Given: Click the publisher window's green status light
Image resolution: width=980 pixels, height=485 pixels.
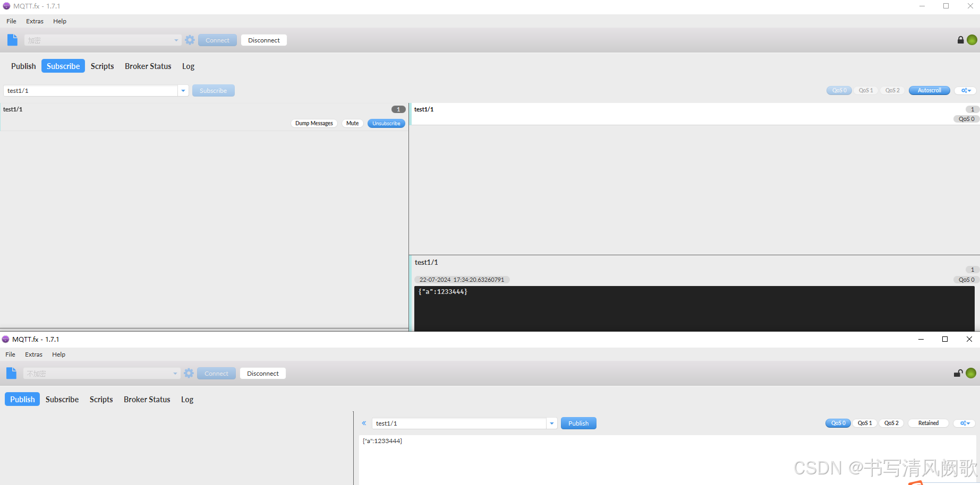Looking at the screenshot, I should click(x=970, y=373).
